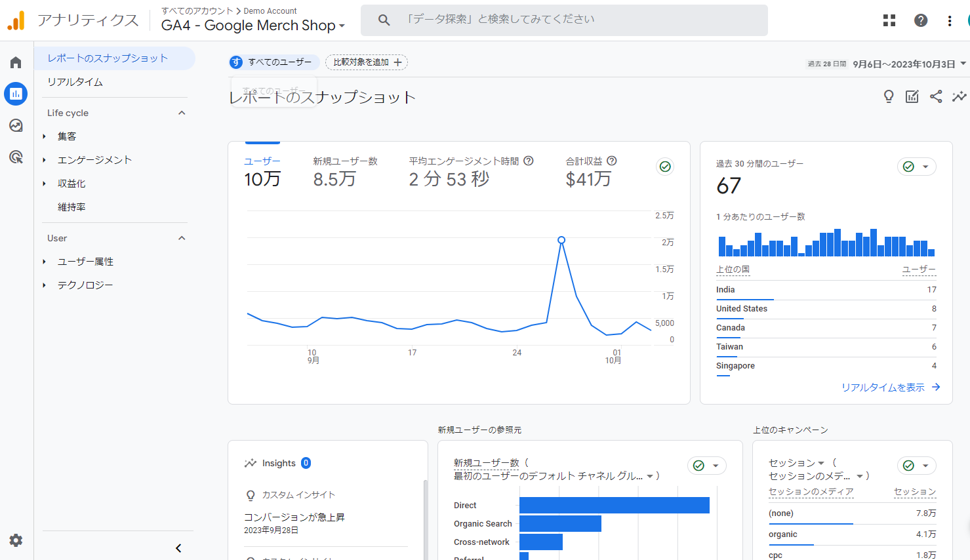Open the Reports bar chart icon
Screen dimensions: 970x560
(16, 94)
